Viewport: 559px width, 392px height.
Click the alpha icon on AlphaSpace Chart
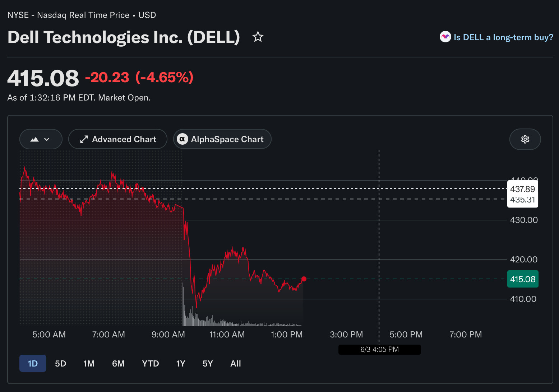coord(183,139)
